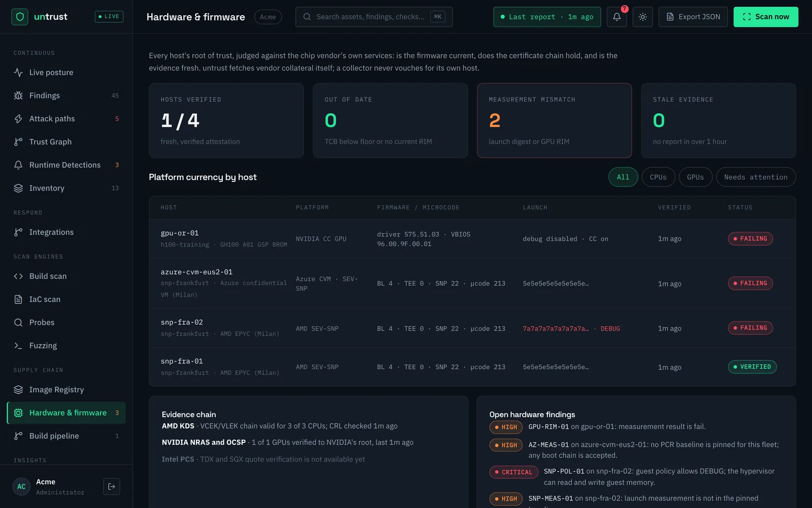Click host snp-fra-01 name
This screenshot has width=812, height=508.
182,361
